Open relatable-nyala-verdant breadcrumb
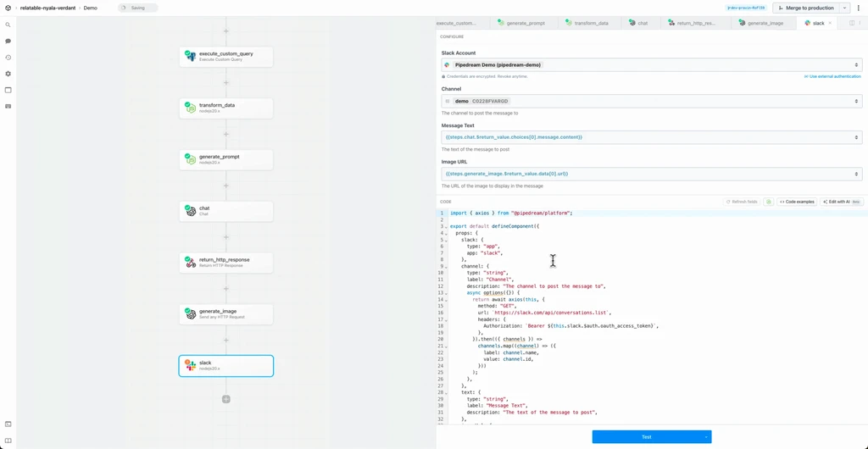This screenshot has height=449, width=868. (x=47, y=8)
